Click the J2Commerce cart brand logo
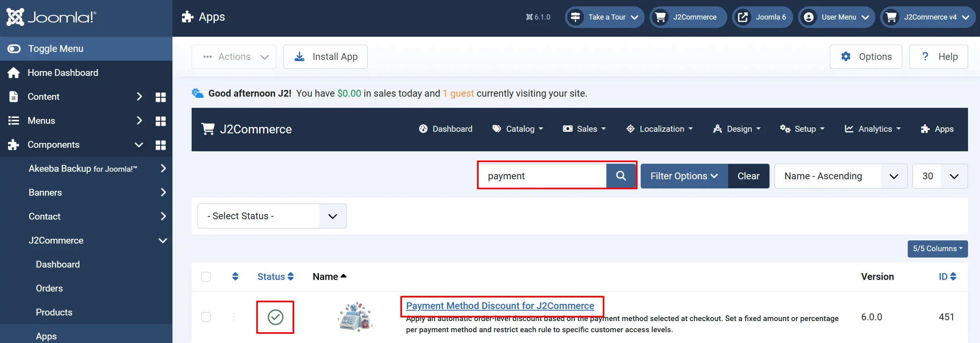Screen dimensions: 980x343 247,129
